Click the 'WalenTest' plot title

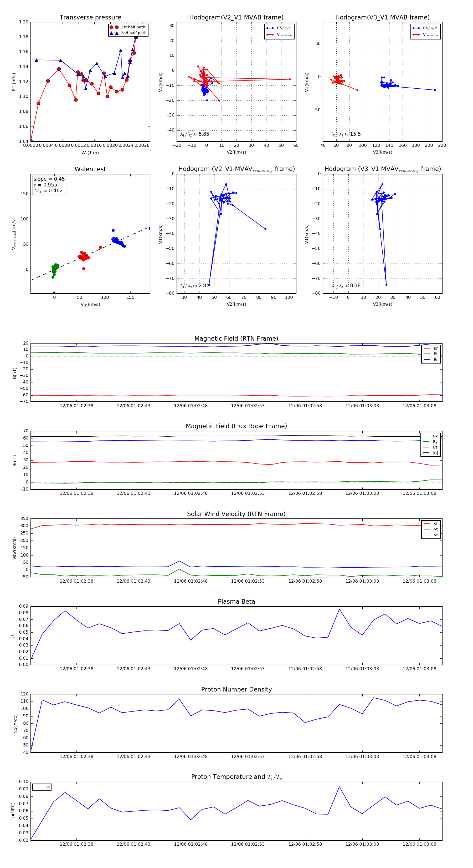[90, 169]
